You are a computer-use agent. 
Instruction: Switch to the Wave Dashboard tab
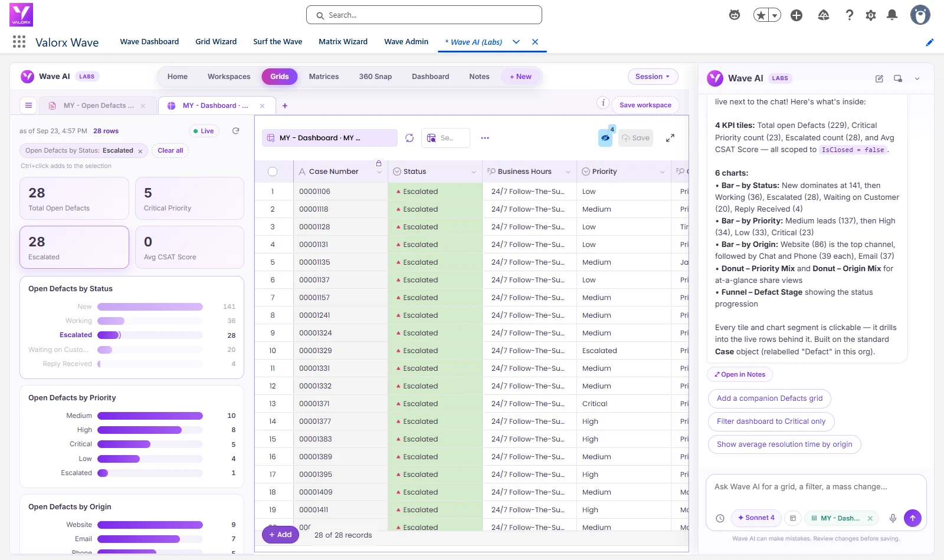[149, 42]
